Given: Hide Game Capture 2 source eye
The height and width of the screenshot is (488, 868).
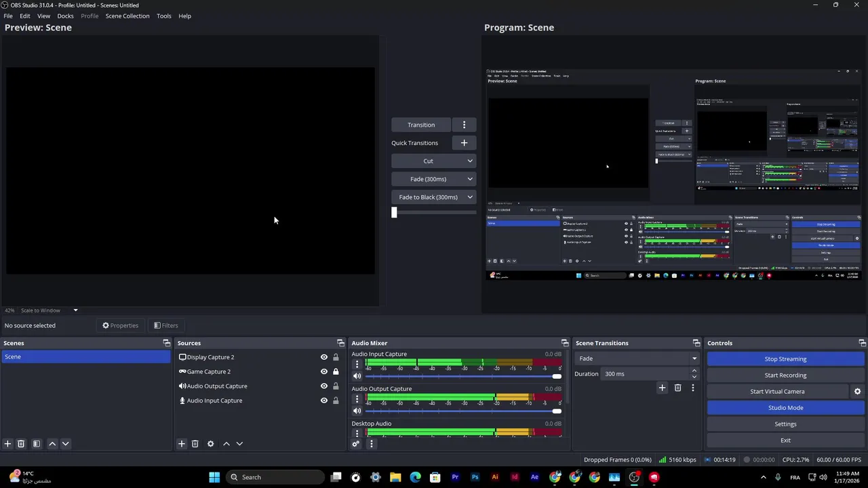Looking at the screenshot, I should [x=324, y=371].
